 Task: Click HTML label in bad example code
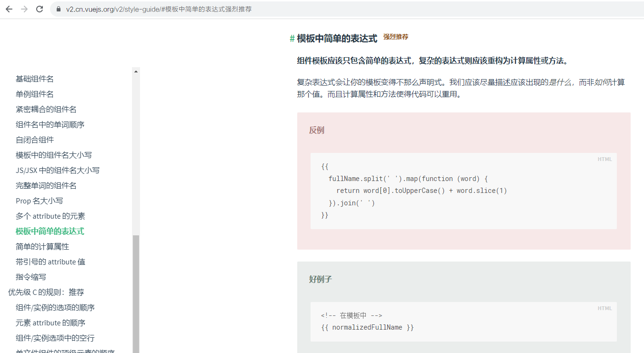tap(605, 159)
